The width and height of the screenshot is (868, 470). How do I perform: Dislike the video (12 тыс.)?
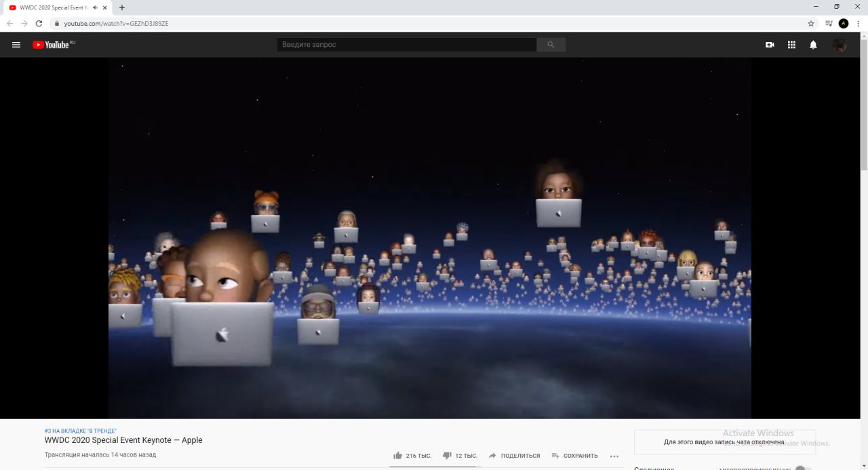click(x=460, y=456)
